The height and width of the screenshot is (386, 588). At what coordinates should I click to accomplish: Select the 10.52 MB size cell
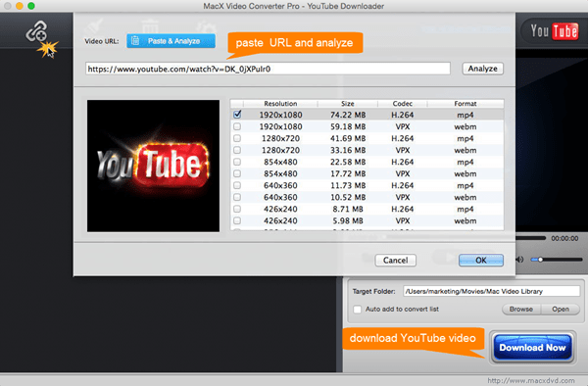click(x=348, y=198)
